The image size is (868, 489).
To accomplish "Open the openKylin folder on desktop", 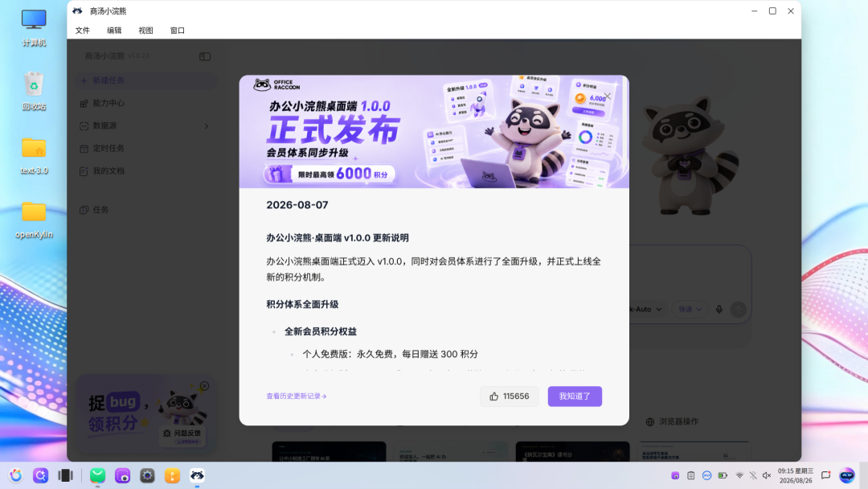I will [34, 220].
